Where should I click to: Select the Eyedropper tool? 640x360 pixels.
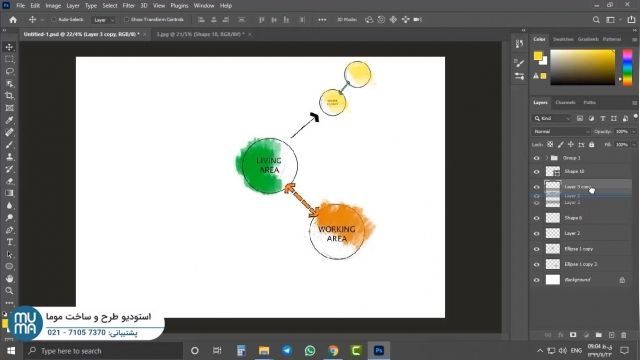[x=9, y=120]
